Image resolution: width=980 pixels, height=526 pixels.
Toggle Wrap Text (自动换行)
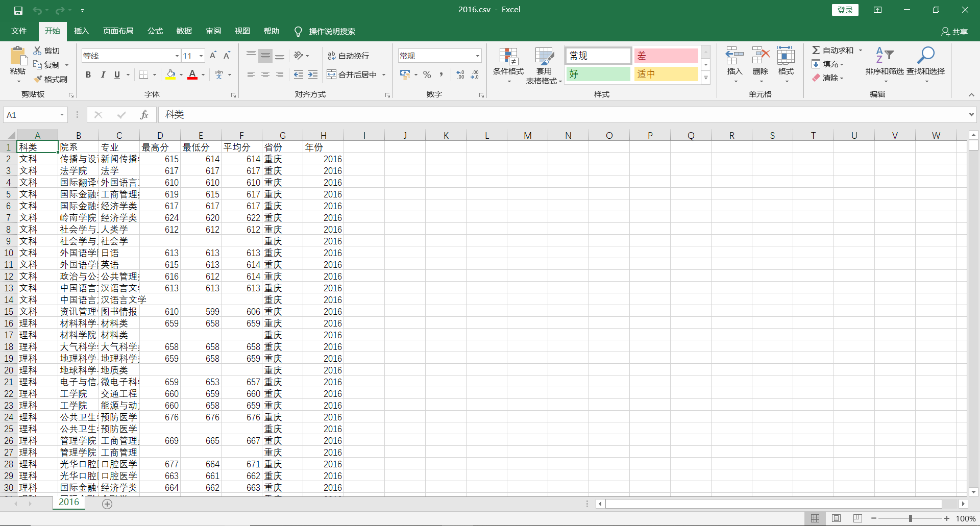tap(348, 56)
